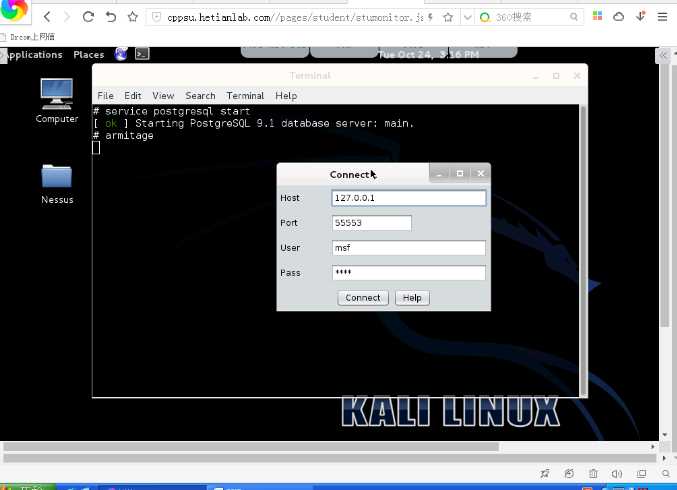The height and width of the screenshot is (490, 677).
Task: Click the shield icon in address bar
Action: click(156, 17)
